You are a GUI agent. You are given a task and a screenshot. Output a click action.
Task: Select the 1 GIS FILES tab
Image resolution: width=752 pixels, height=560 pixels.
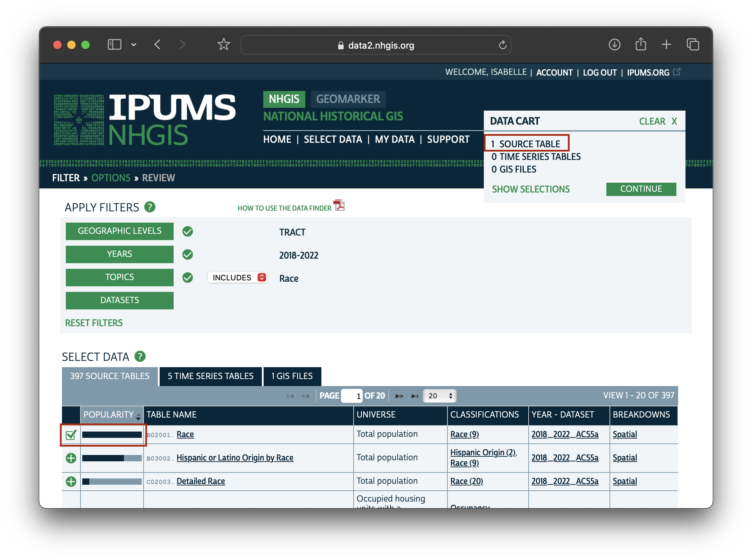pyautogui.click(x=292, y=375)
